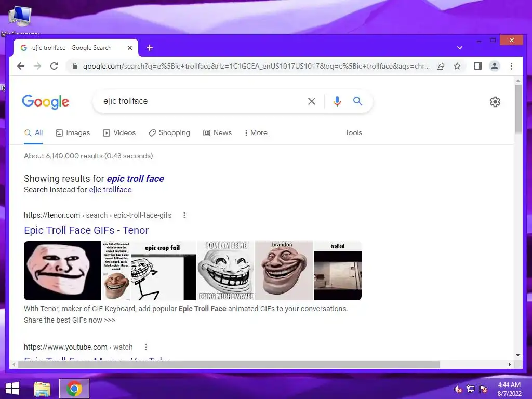Click the horizontal scrollbar thumb

coord(229,364)
